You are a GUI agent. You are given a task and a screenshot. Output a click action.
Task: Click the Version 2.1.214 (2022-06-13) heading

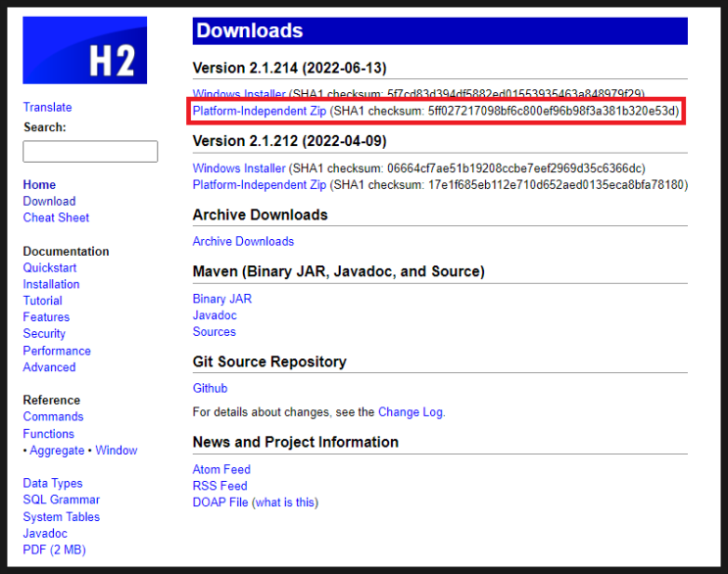[290, 69]
